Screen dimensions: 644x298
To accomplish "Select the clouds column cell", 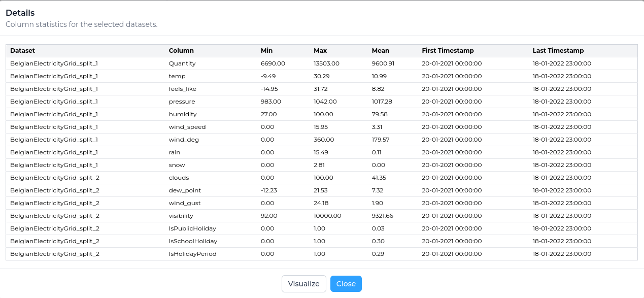I will (x=179, y=178).
